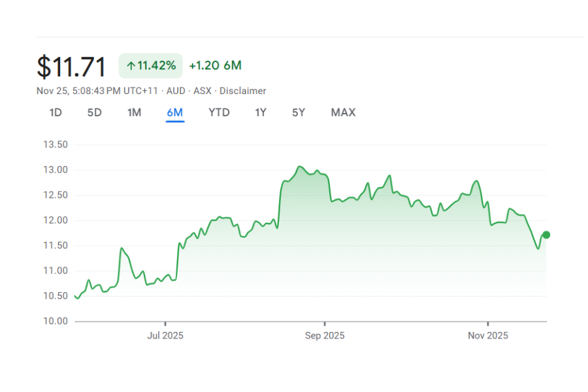The image size is (588, 392).
Task: Click the Sep 2025 x-axis label
Action: point(325,336)
